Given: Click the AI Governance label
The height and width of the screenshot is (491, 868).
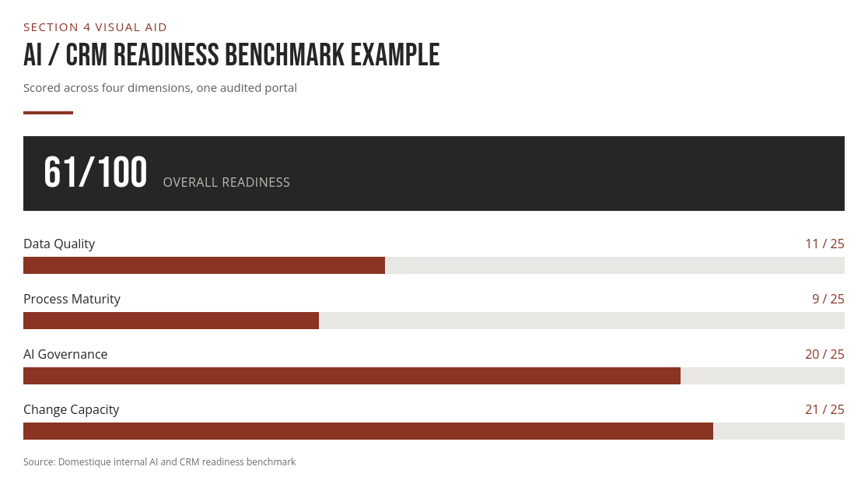Looking at the screenshot, I should (65, 354).
